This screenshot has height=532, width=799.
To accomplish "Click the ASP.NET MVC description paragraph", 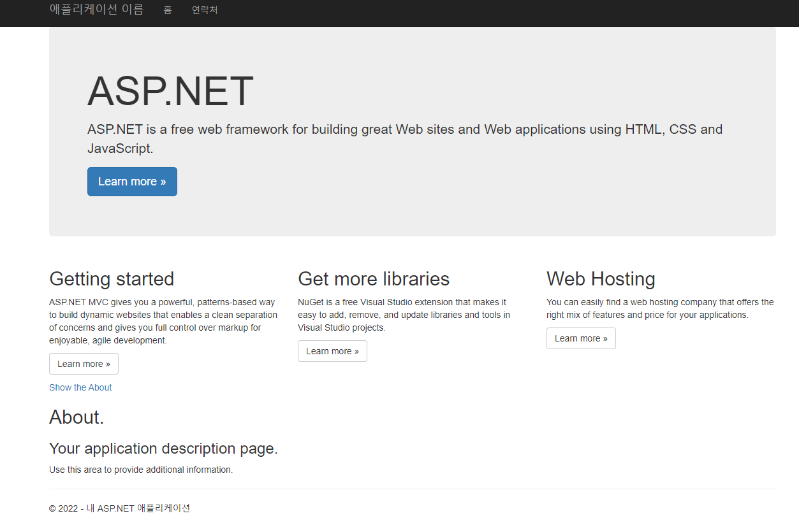I will coord(163,321).
